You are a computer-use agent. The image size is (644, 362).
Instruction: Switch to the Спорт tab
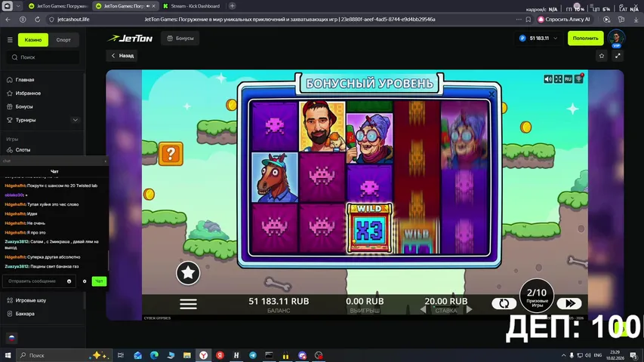(63, 39)
